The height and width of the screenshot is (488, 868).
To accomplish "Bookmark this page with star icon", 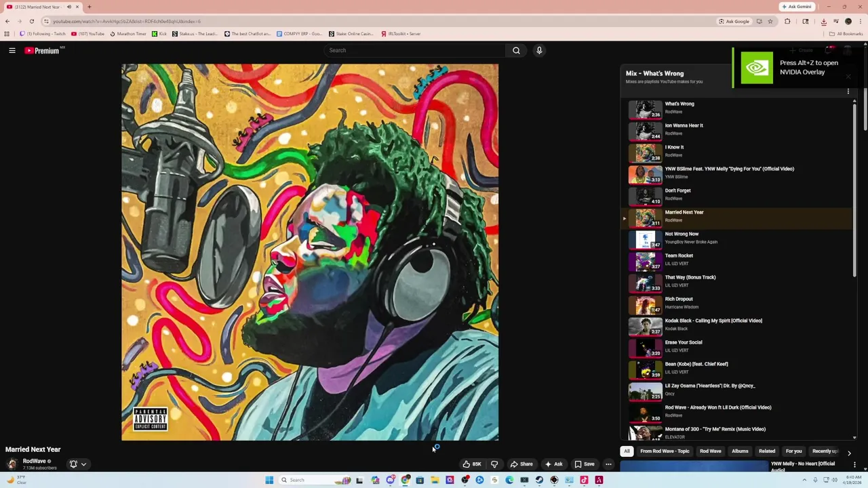I will [x=770, y=21].
